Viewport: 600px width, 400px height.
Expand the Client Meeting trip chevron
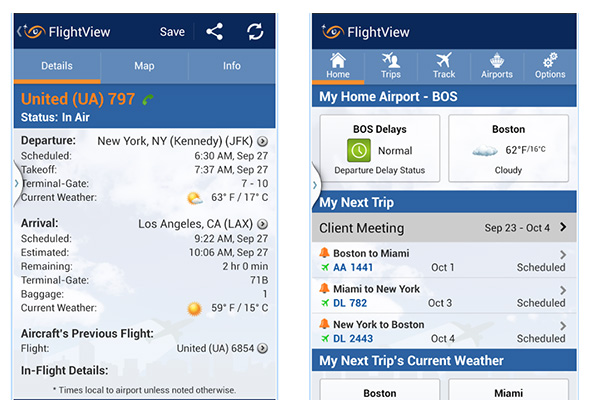563,228
